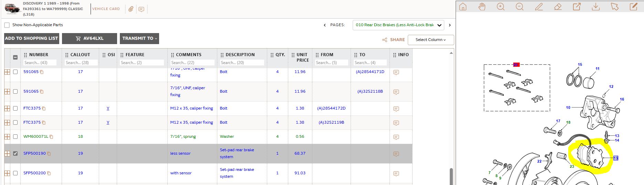Click the NUMBER column header
The width and height of the screenshot is (644, 185).
[39, 55]
